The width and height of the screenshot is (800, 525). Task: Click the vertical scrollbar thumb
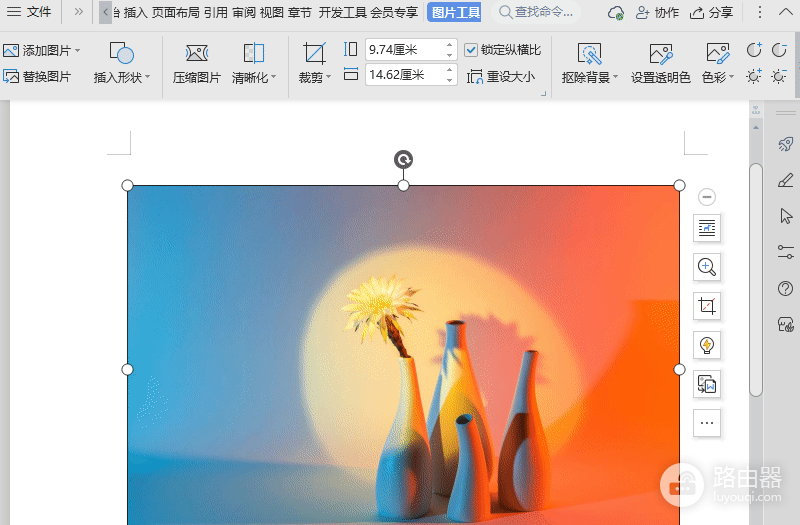(x=756, y=280)
